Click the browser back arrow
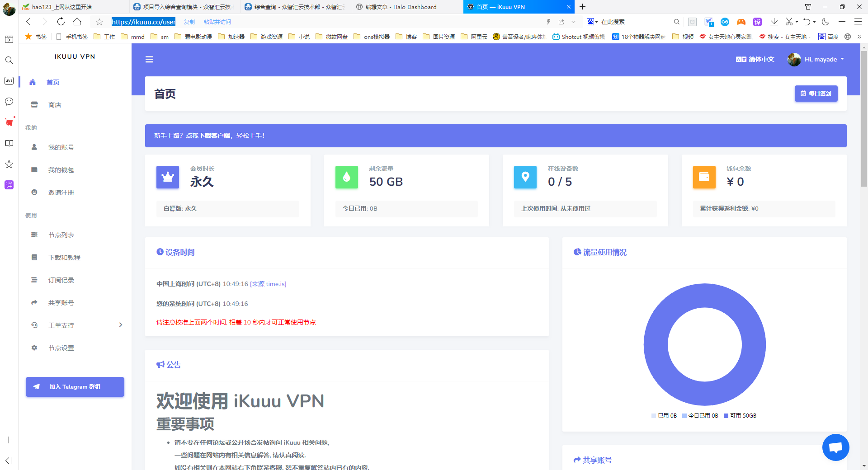The height and width of the screenshot is (470, 868). click(28, 22)
